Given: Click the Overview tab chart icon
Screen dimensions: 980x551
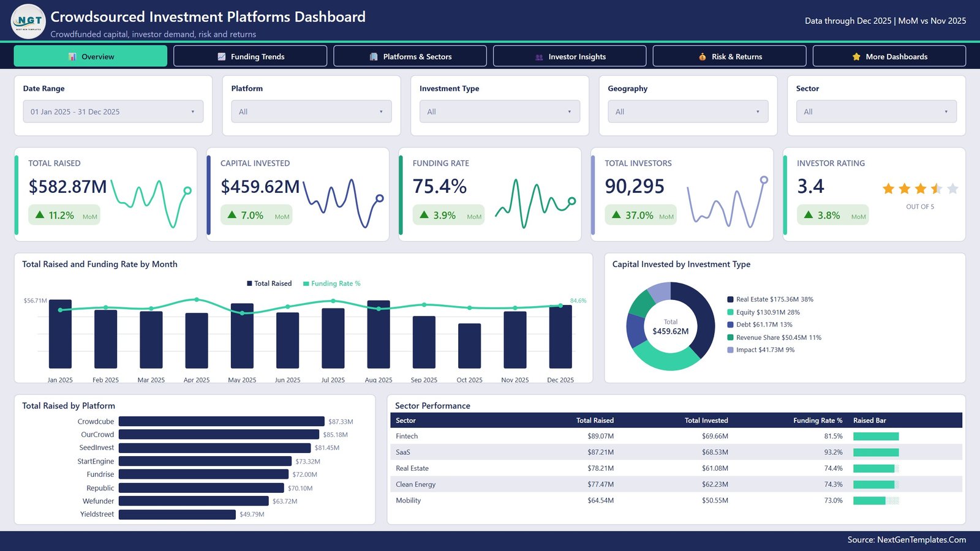Looking at the screenshot, I should (72, 57).
